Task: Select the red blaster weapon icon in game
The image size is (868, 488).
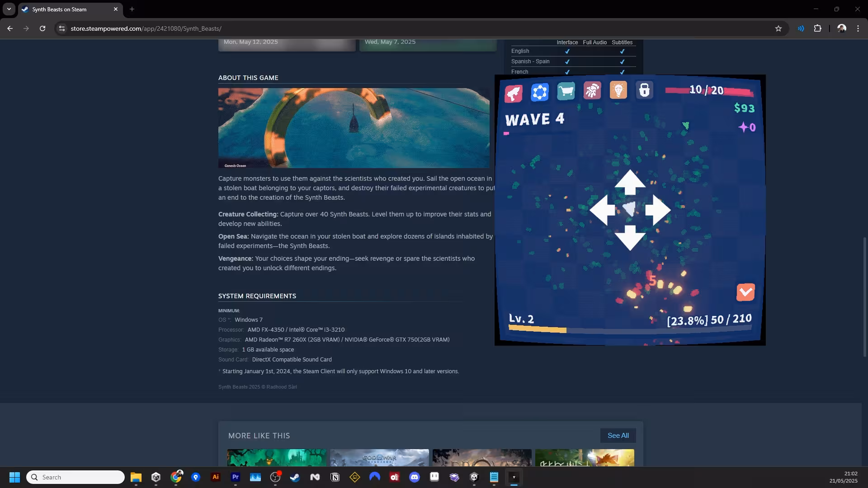Action: coord(514,93)
